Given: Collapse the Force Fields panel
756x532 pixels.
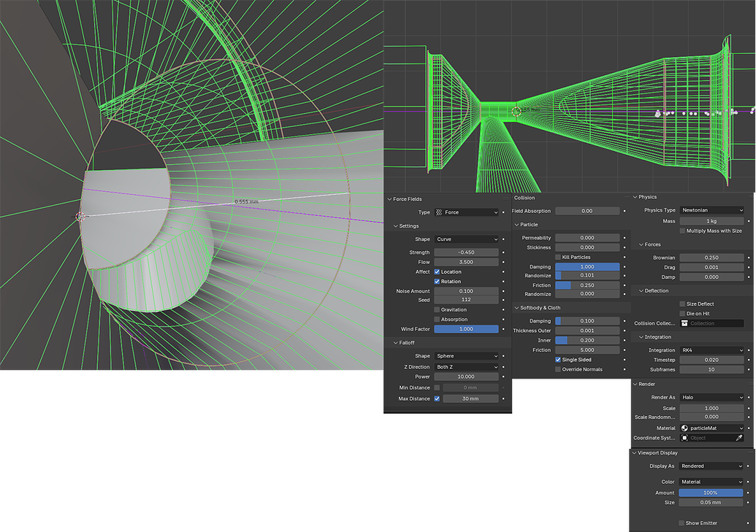Looking at the screenshot, I should click(x=389, y=199).
